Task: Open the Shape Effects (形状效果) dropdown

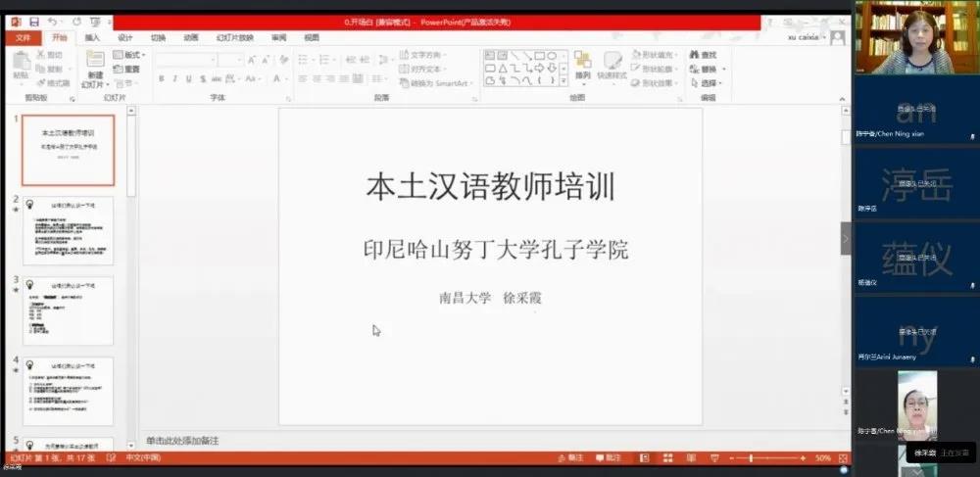Action: click(x=655, y=83)
